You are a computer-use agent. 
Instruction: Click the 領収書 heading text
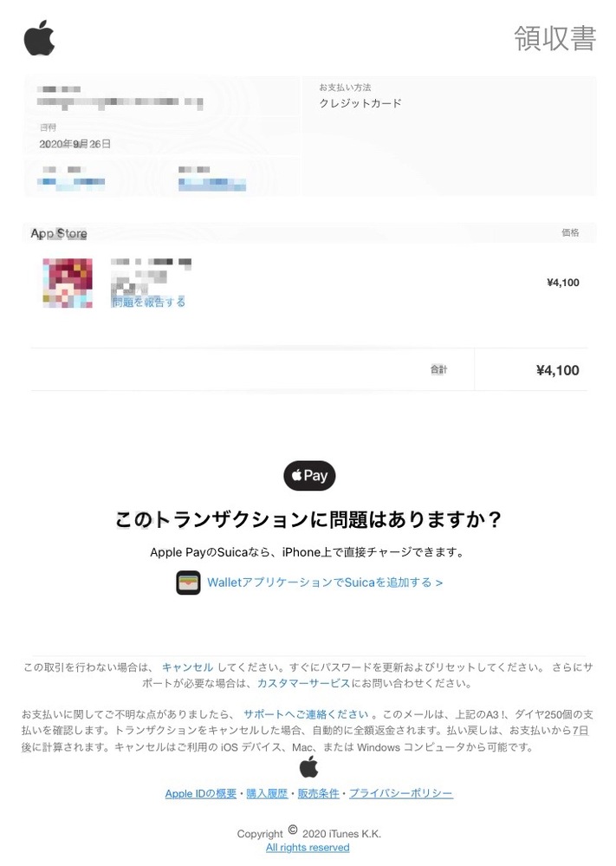pos(554,38)
